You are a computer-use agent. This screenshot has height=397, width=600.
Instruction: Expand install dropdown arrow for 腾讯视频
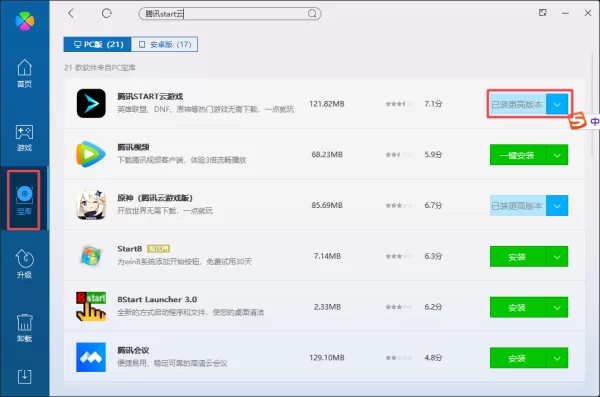[557, 155]
